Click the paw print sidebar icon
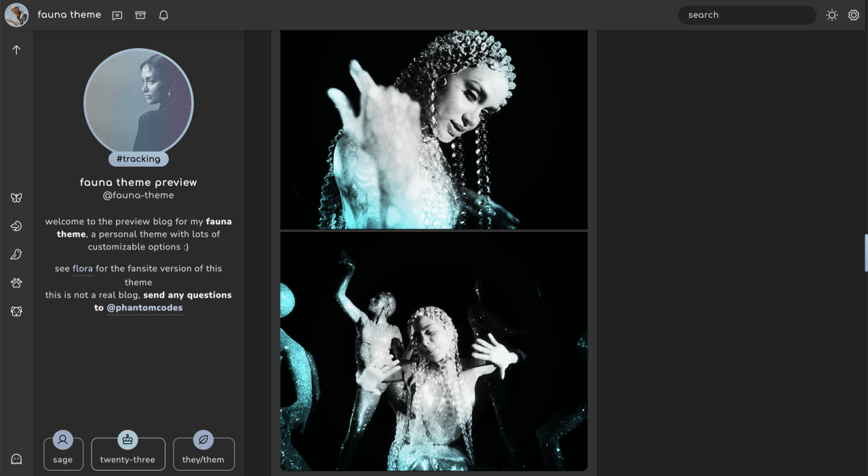This screenshot has height=476, width=868. pos(16,283)
